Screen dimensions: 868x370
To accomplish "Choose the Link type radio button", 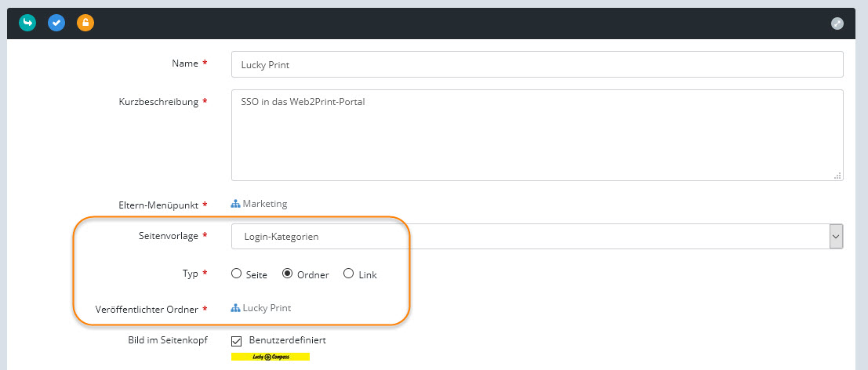I will click(x=348, y=274).
